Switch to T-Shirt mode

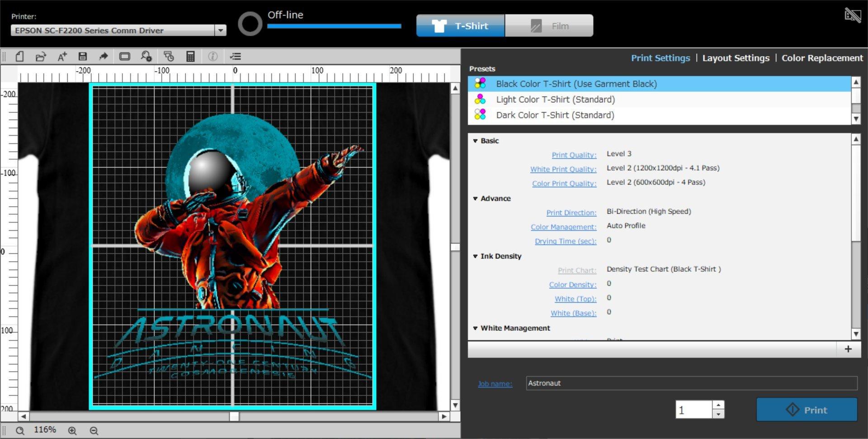(460, 26)
